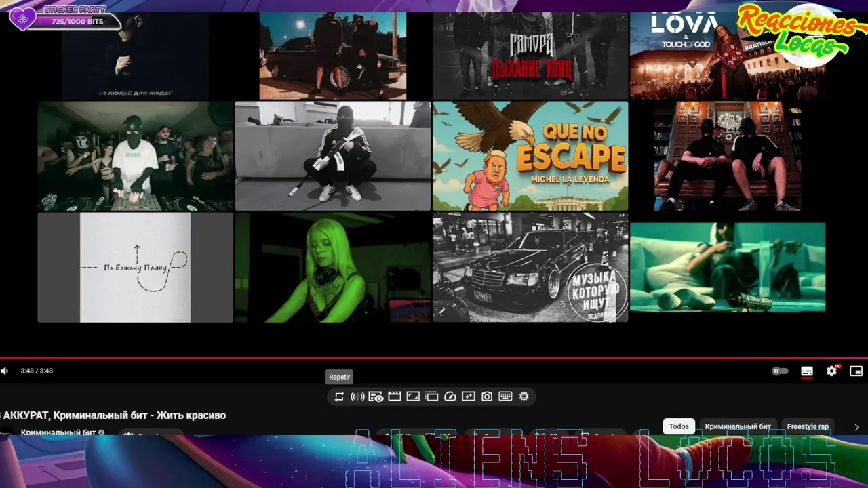This screenshot has width=868, height=488.
Task: Open the volume booster icon
Action: click(x=357, y=396)
